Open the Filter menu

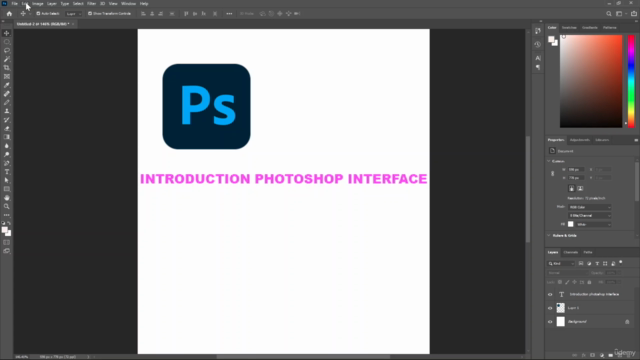(x=91, y=4)
